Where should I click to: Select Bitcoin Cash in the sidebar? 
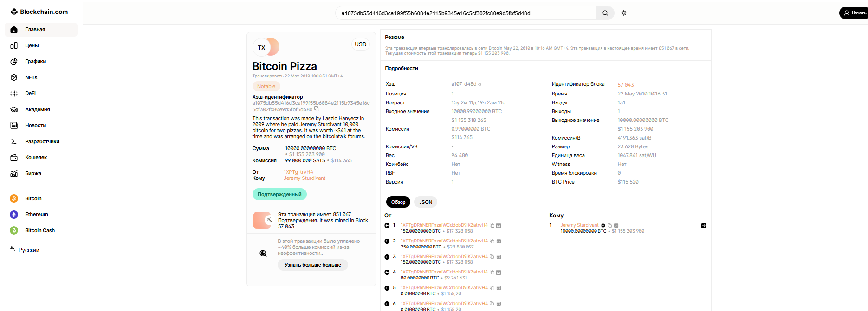[x=39, y=230]
